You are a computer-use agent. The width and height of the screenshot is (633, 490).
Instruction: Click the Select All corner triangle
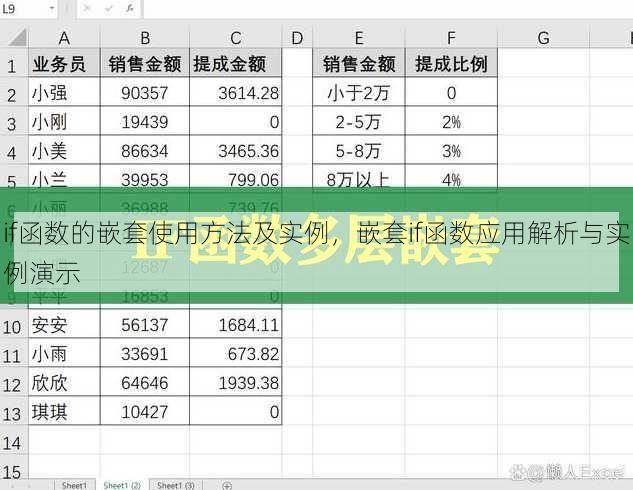(17, 37)
